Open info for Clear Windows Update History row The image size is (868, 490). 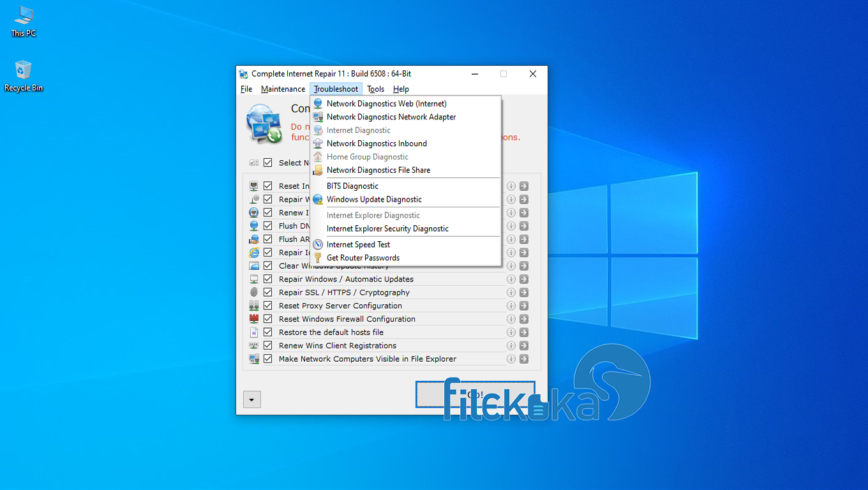point(511,265)
